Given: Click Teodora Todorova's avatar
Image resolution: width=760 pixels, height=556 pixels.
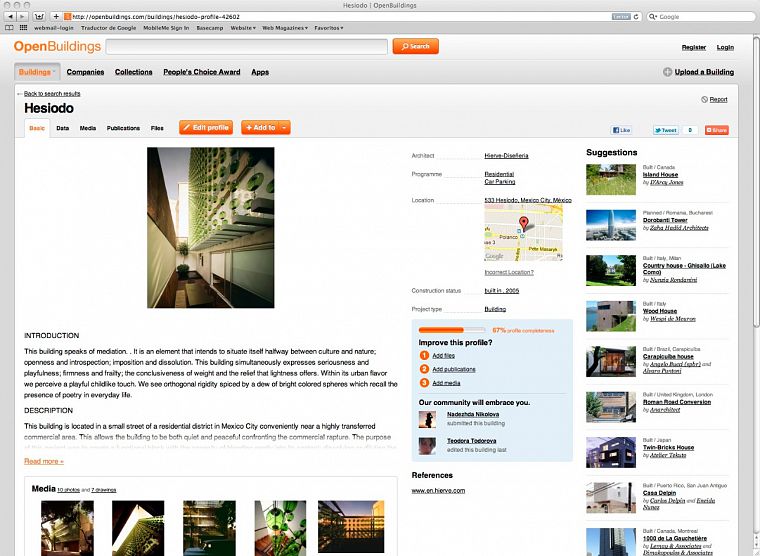Looking at the screenshot, I should 427,445.
